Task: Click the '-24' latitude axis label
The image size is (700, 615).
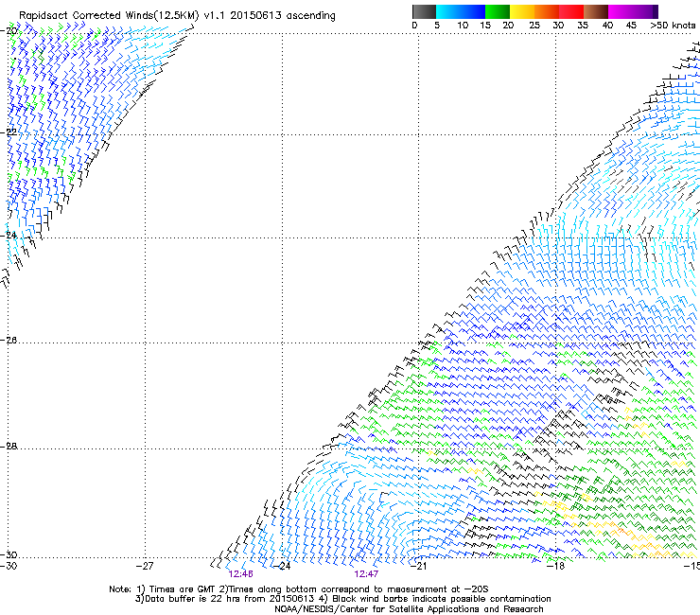Action: [9, 236]
